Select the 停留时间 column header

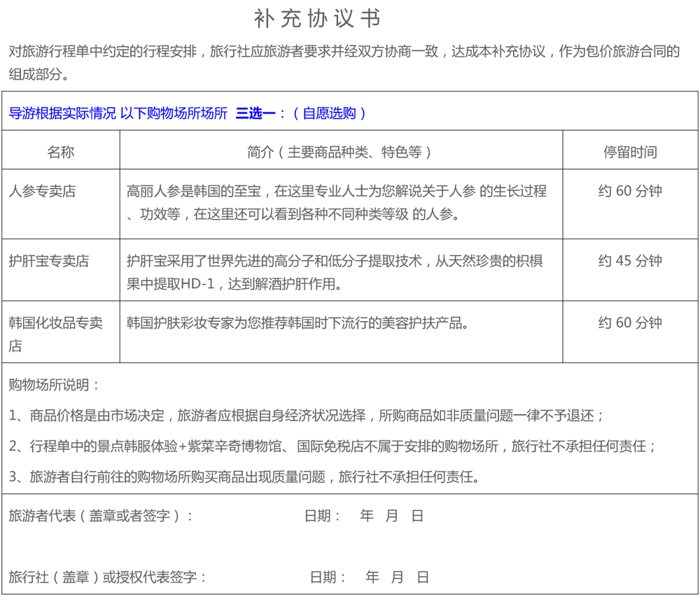630,152
